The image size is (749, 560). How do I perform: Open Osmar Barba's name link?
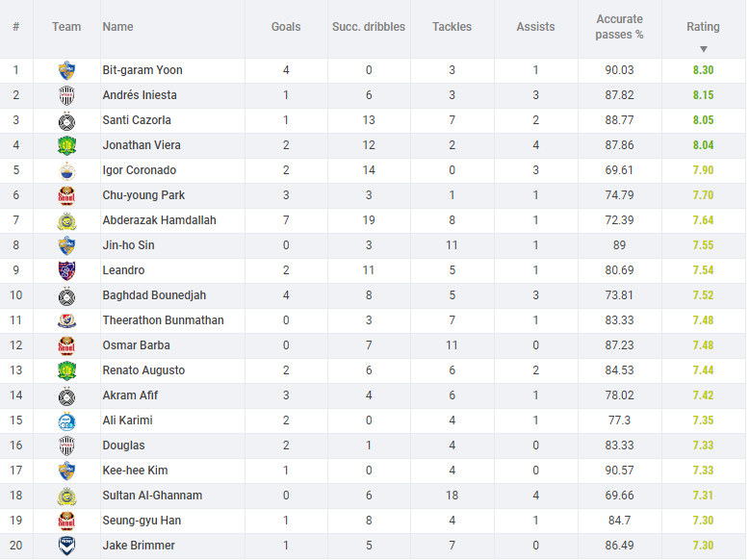(136, 345)
